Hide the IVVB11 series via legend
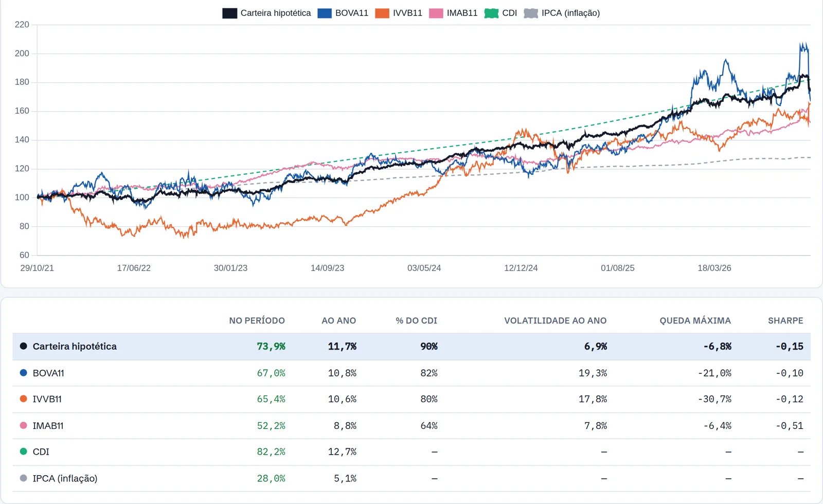The image size is (823, 504). click(399, 13)
